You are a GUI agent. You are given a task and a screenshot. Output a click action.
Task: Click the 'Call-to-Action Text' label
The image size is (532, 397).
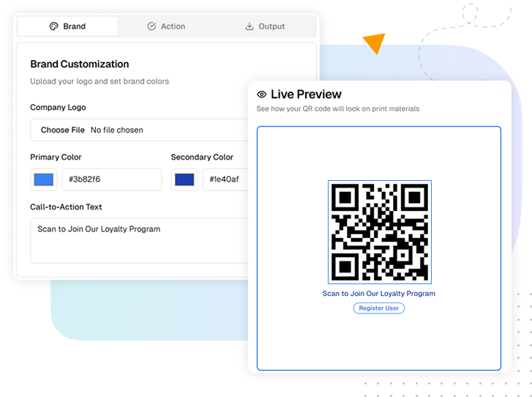coord(66,207)
